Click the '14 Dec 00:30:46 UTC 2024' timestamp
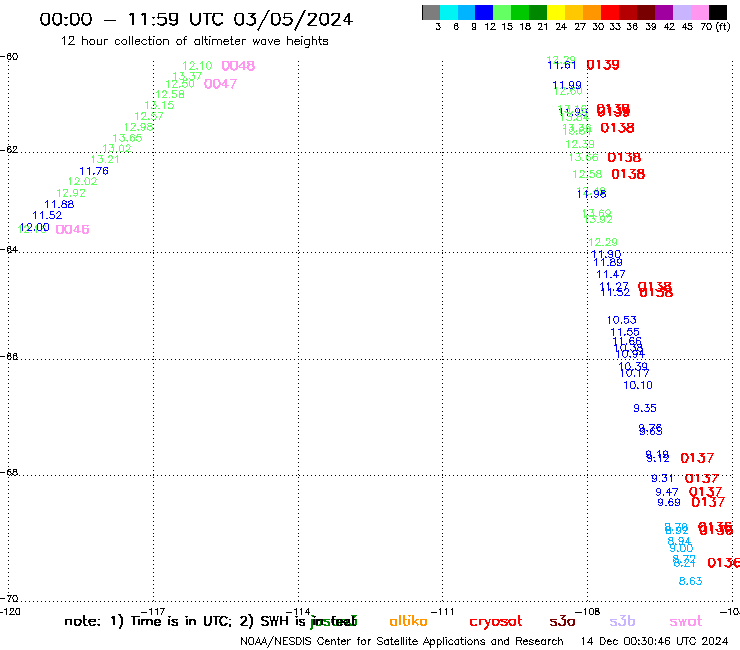The height and width of the screenshot is (650, 740). pyautogui.click(x=655, y=642)
